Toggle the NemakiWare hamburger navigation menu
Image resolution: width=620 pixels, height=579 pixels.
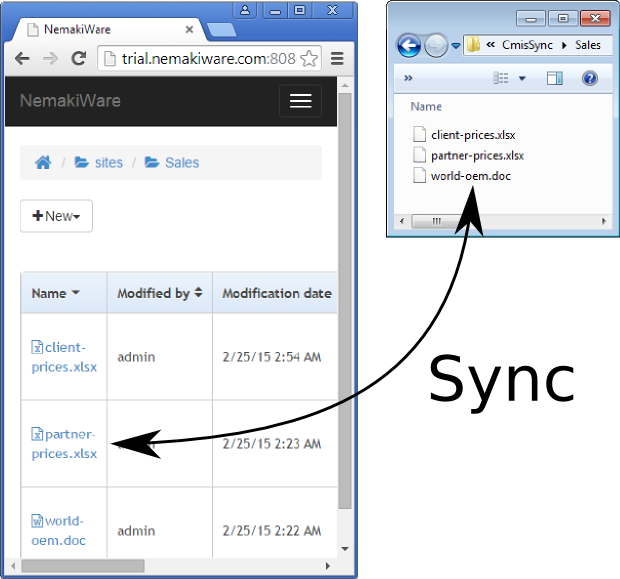[x=300, y=101]
